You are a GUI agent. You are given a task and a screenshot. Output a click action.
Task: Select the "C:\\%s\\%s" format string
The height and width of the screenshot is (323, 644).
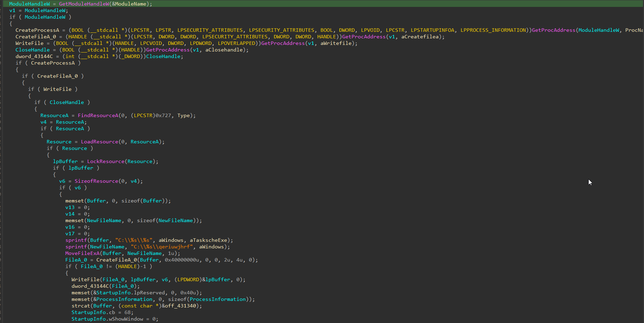pyautogui.click(x=134, y=240)
